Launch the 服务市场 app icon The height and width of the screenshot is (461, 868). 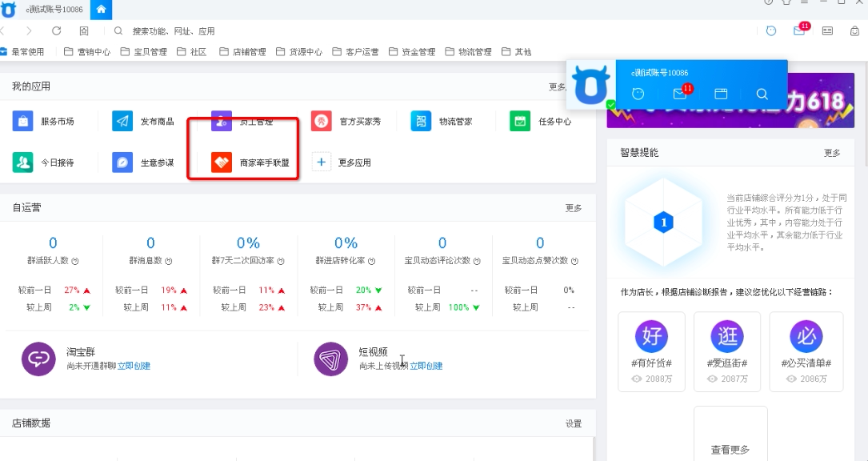[x=22, y=121]
